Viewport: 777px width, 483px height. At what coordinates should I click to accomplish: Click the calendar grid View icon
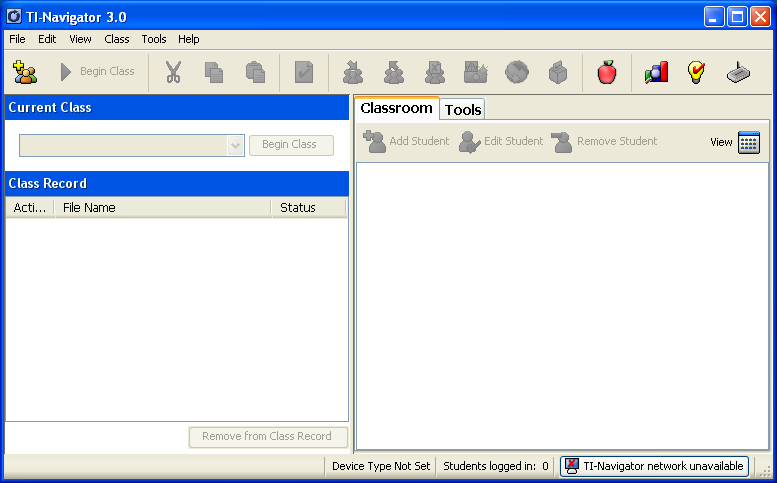point(749,142)
